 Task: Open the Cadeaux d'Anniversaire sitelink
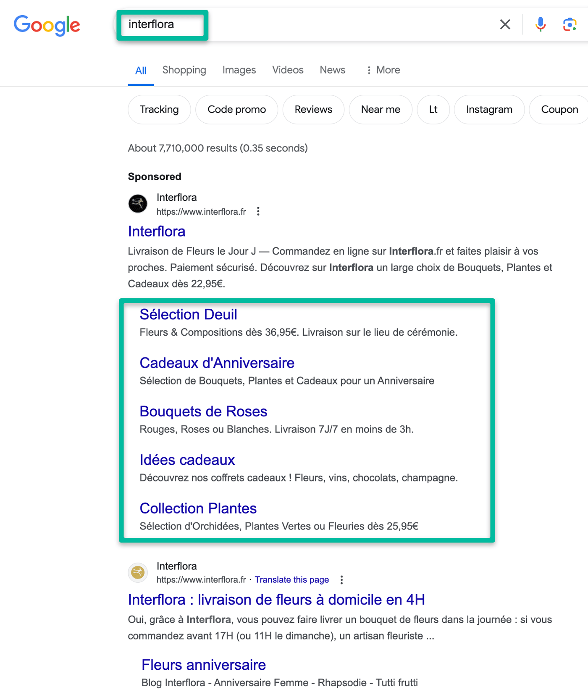tap(217, 363)
